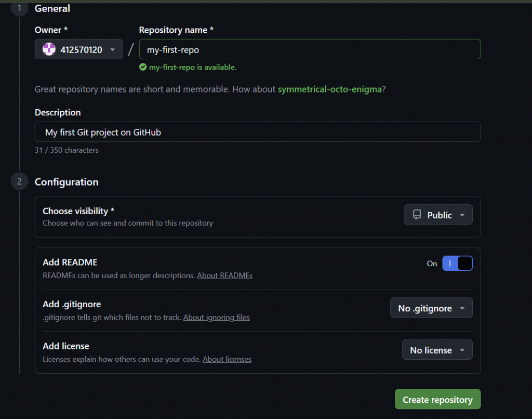
Task: Click the On label beside the README switch
Action: click(x=432, y=264)
